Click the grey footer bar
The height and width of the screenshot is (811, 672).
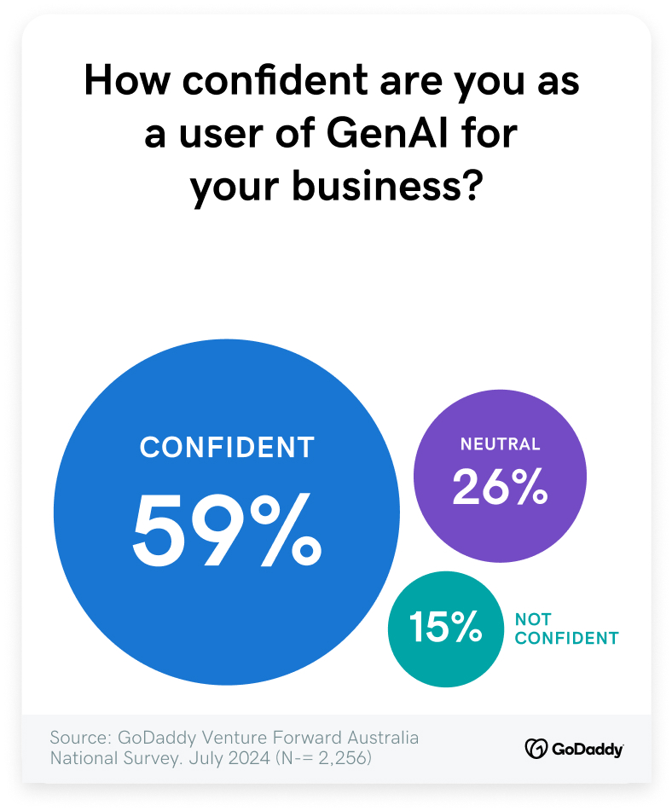[x=336, y=749]
